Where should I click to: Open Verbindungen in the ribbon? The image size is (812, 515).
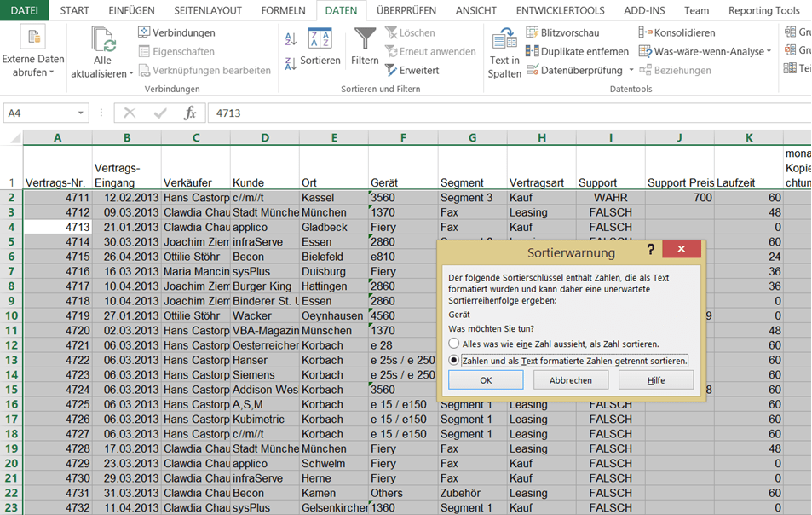pyautogui.click(x=176, y=32)
